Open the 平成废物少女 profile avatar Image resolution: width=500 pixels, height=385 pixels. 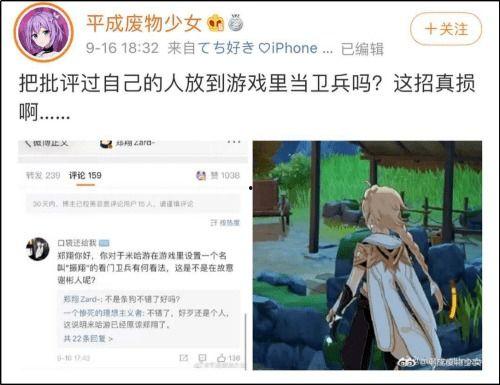pos(43,32)
